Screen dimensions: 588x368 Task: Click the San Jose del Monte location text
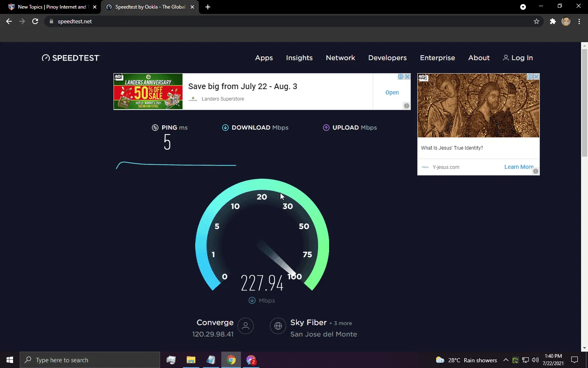323,334
